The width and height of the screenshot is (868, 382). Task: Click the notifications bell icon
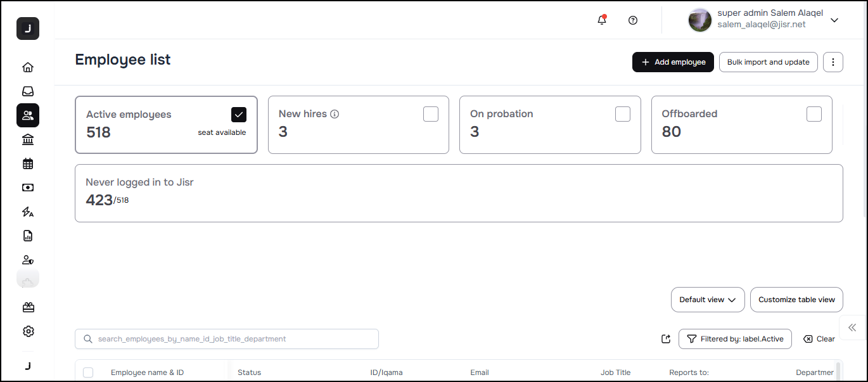pos(602,20)
